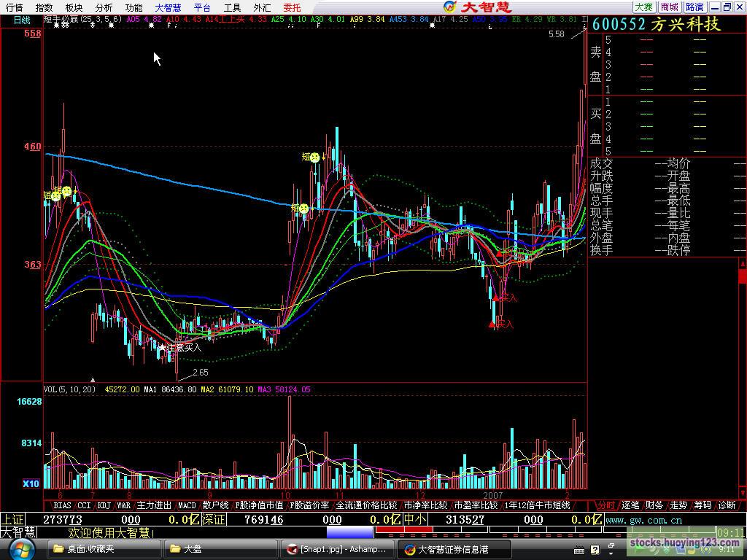Switch to the 分时 side panel tab

[606, 505]
